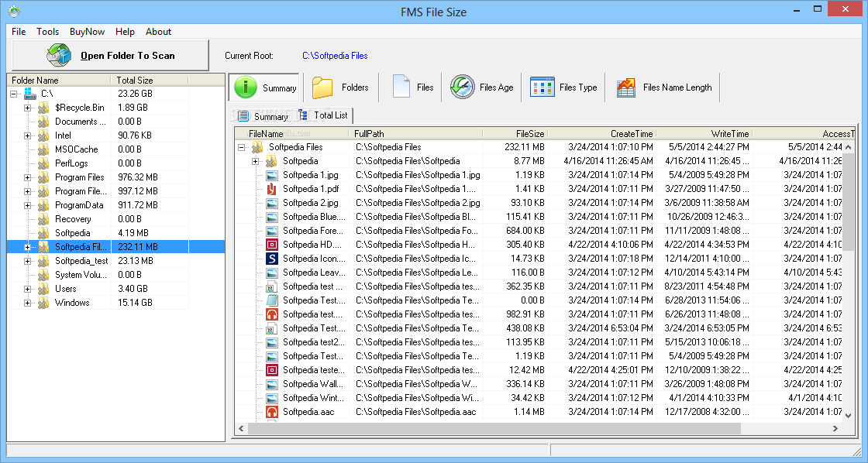Select the Softpedia Wall... file row

click(539, 384)
